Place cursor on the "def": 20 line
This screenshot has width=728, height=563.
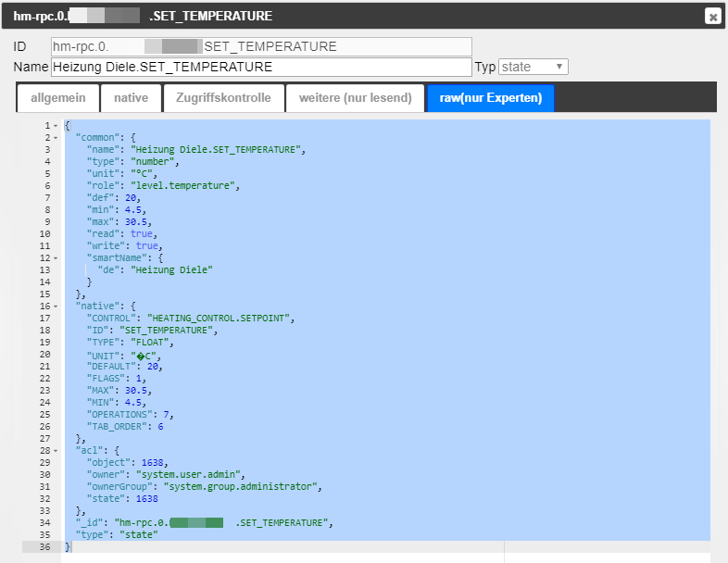click(x=112, y=198)
